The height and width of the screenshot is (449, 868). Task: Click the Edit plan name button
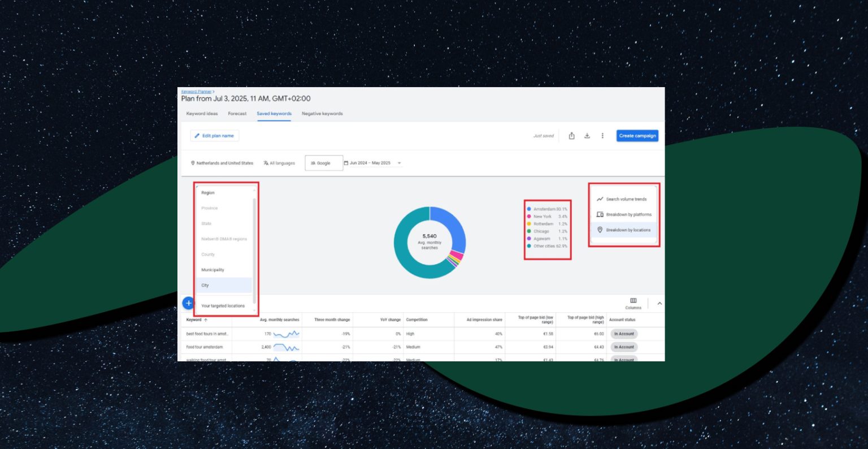[215, 136]
